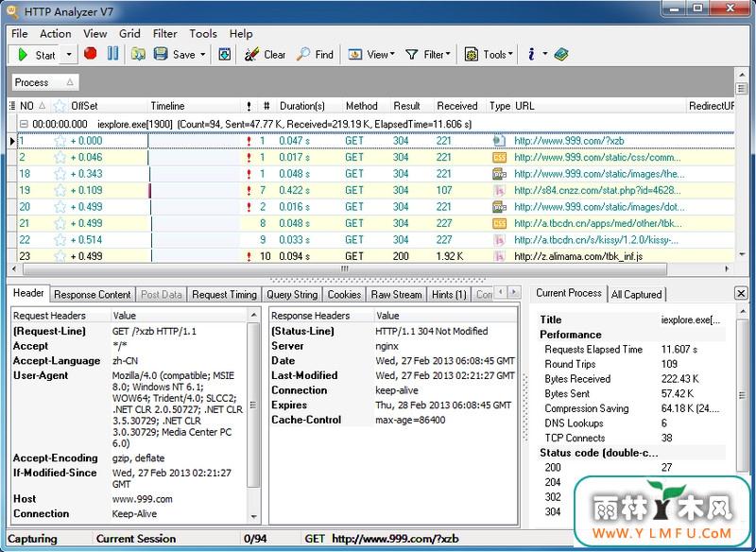The image size is (756, 552).
Task: Switch to the Request Timing tab
Action: click(224, 295)
